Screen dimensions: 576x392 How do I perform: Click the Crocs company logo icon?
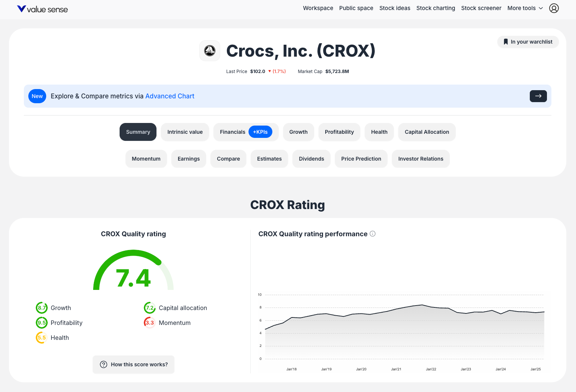pos(210,51)
